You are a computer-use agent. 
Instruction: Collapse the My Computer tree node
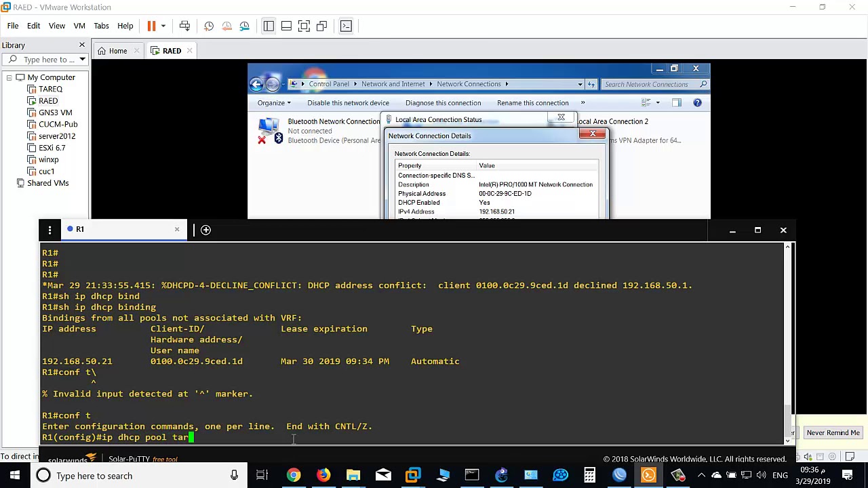9,77
